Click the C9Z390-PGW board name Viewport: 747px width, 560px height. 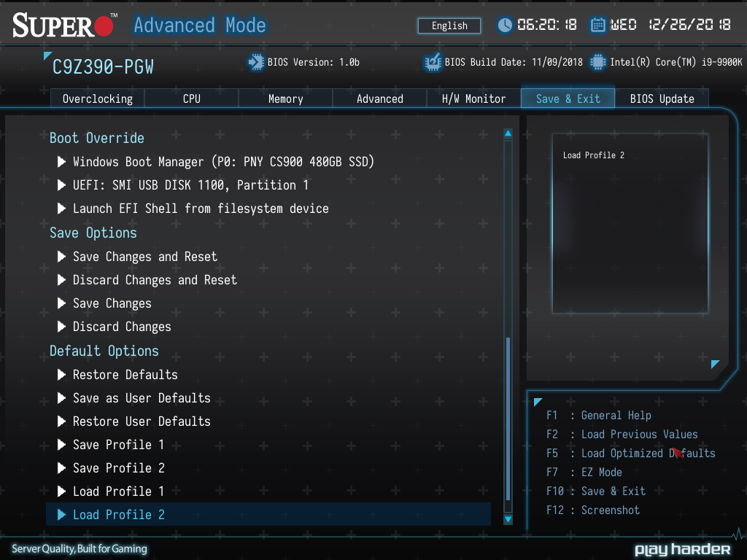coord(103,66)
